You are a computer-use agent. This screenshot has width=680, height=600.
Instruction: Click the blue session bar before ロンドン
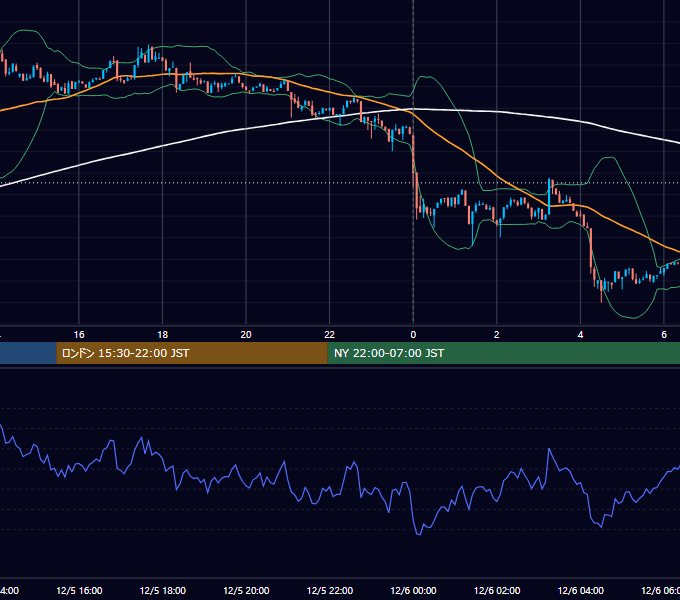[x=28, y=353]
